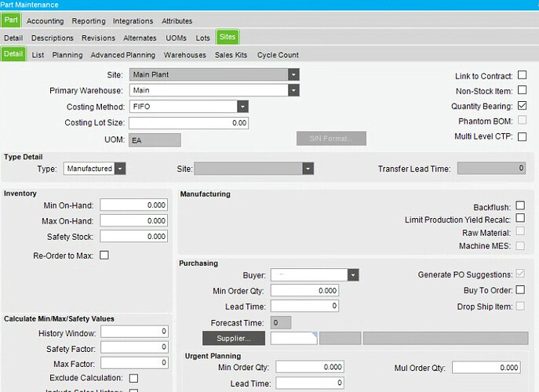Click the green Sites tab

[x=228, y=37]
